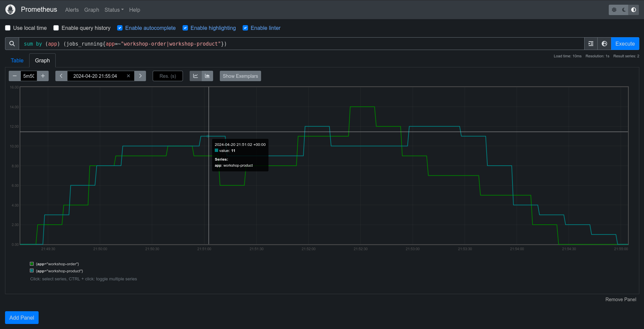Step the end time backward with the left chevron
This screenshot has width=644, height=329.
tap(61, 76)
